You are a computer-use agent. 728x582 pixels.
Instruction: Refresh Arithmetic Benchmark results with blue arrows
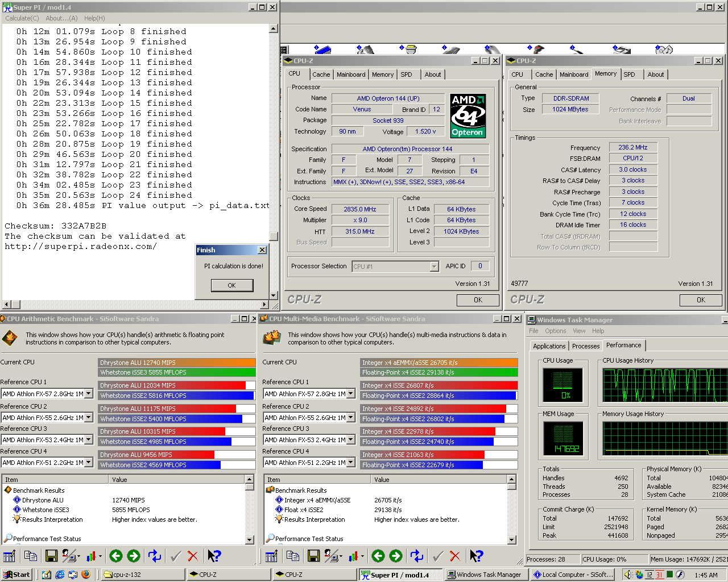(154, 556)
